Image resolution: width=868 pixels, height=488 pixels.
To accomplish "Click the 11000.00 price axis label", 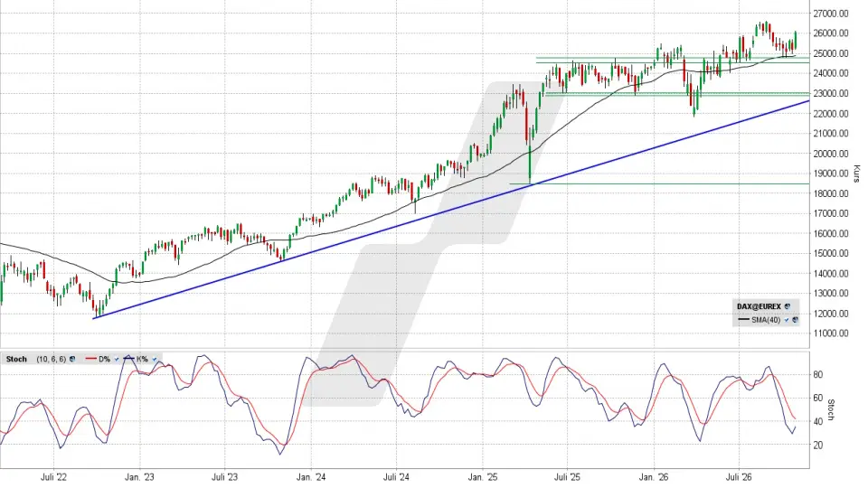I will point(830,333).
